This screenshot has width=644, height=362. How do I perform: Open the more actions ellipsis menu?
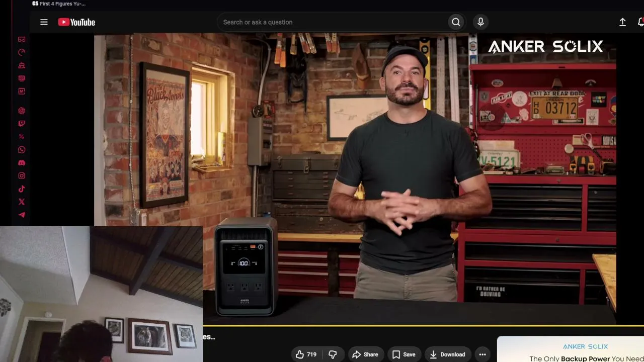tap(482, 354)
